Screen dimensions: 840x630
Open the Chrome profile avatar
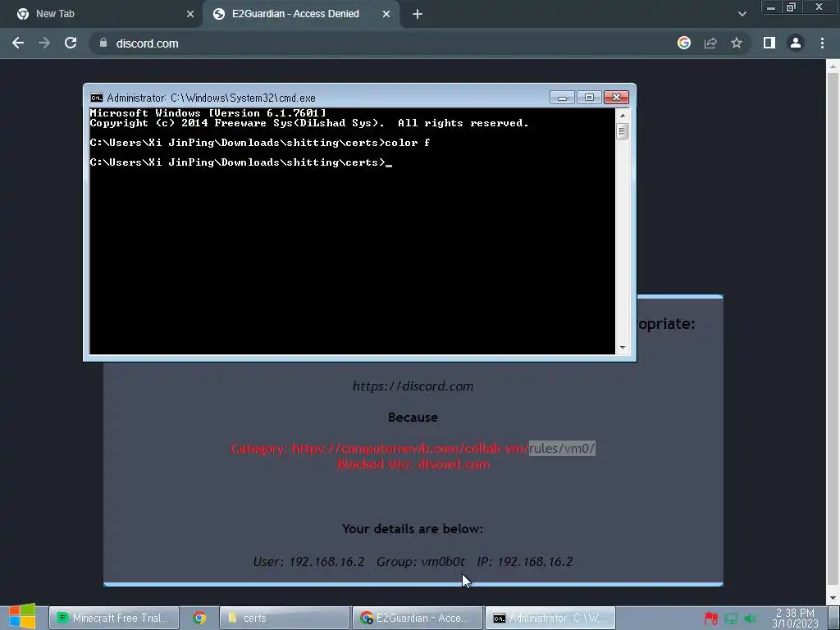[796, 43]
